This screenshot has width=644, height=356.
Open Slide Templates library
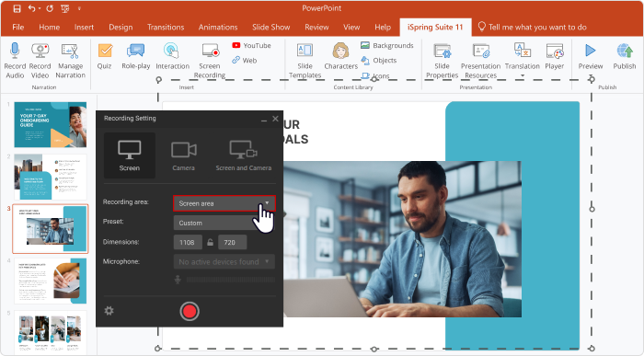coord(305,61)
